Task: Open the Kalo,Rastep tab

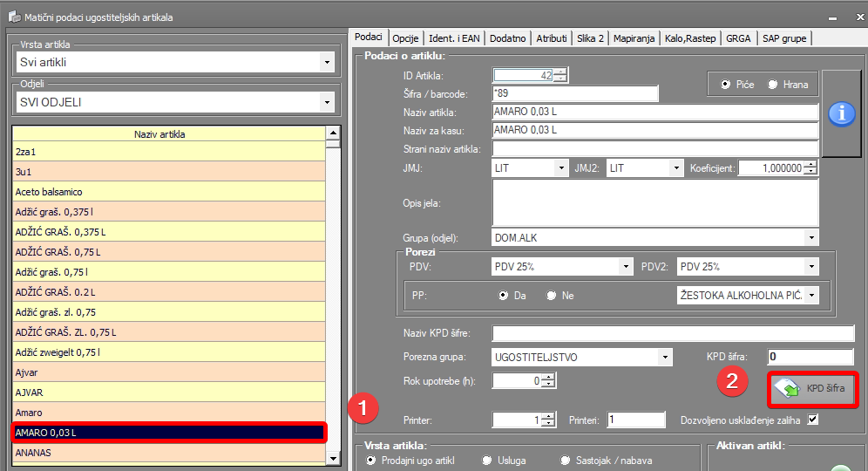Action: (690, 38)
